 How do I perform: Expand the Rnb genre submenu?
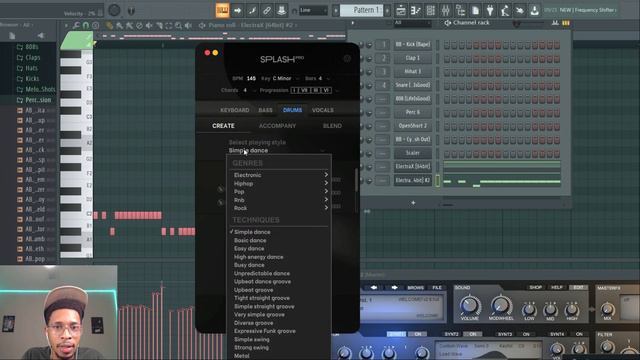[280, 200]
